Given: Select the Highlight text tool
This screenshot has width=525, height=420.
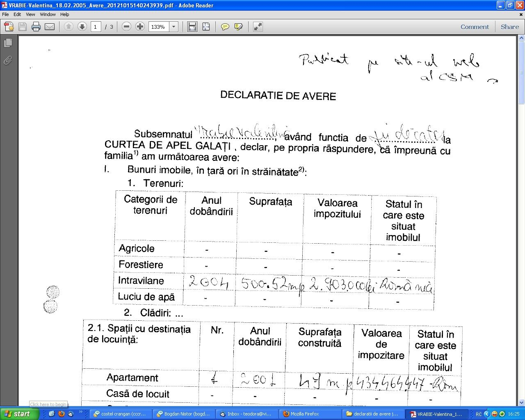Looking at the screenshot, I should [x=238, y=27].
